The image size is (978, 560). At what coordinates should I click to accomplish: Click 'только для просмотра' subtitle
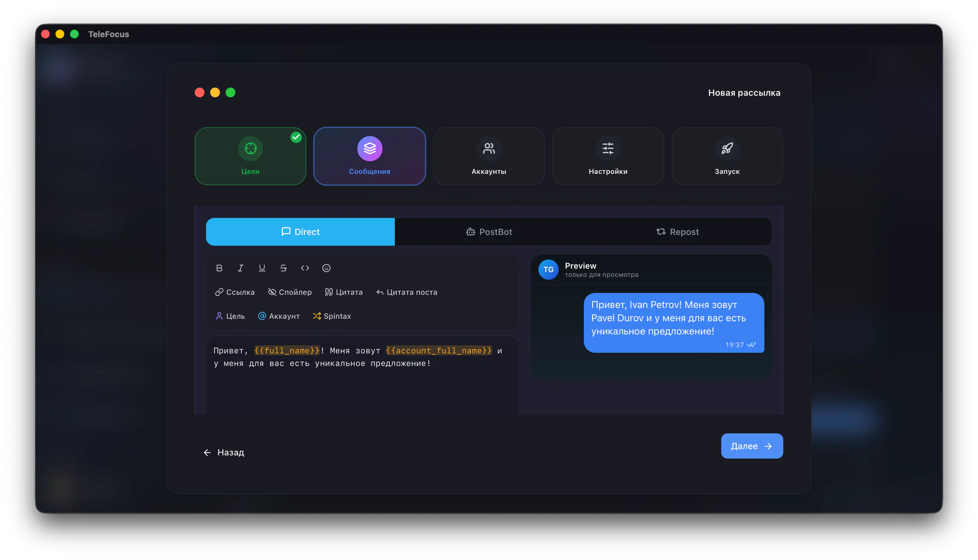601,275
